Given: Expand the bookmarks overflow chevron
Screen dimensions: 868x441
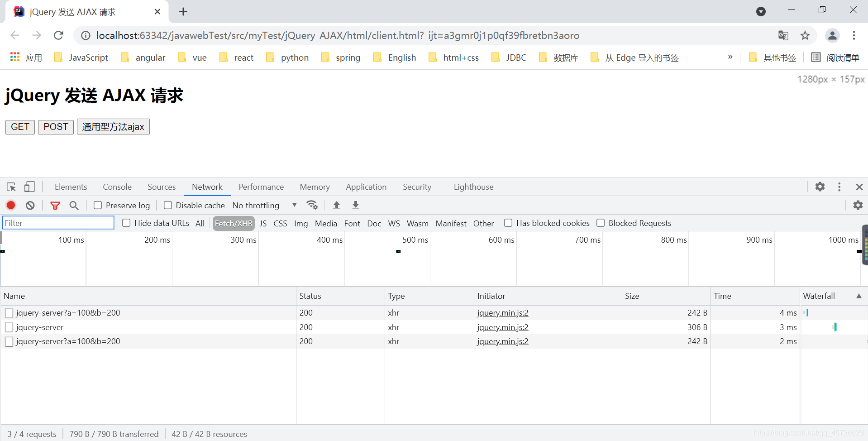Looking at the screenshot, I should [x=730, y=57].
